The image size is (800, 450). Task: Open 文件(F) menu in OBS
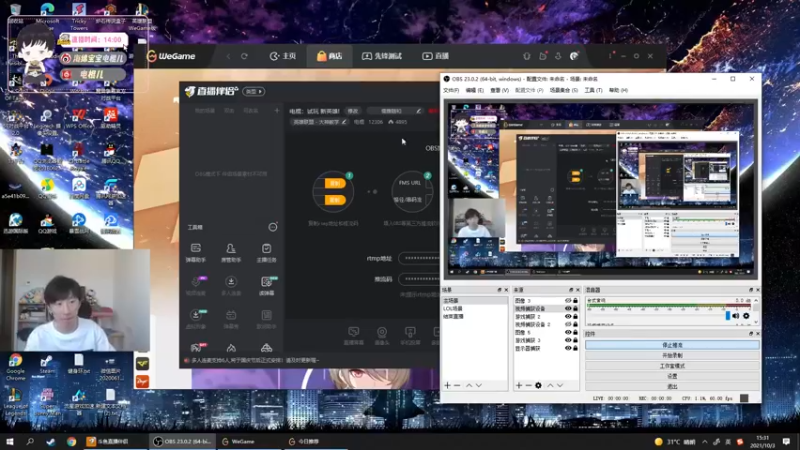451,90
